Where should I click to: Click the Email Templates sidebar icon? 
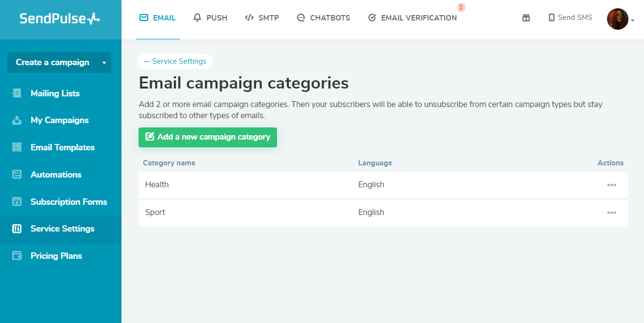[x=17, y=147]
